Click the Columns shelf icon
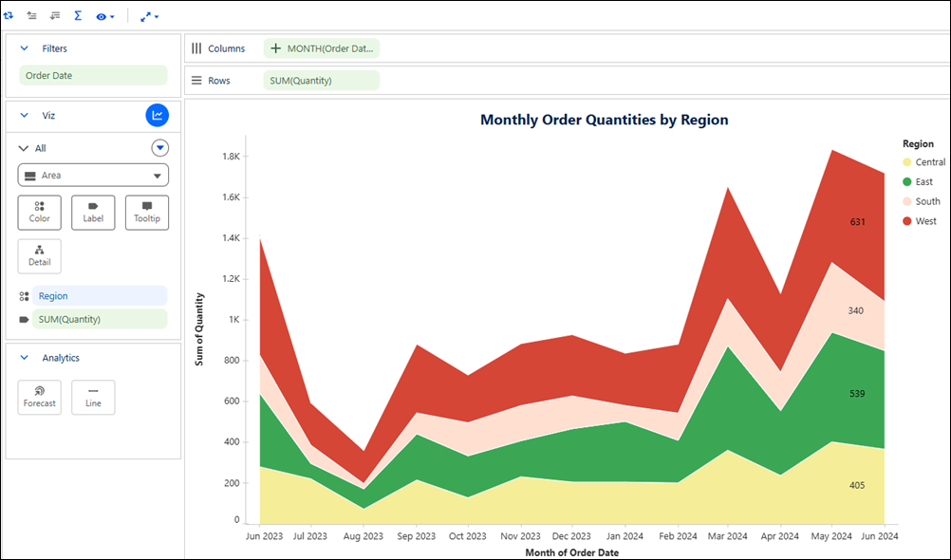951x560 pixels. point(196,48)
